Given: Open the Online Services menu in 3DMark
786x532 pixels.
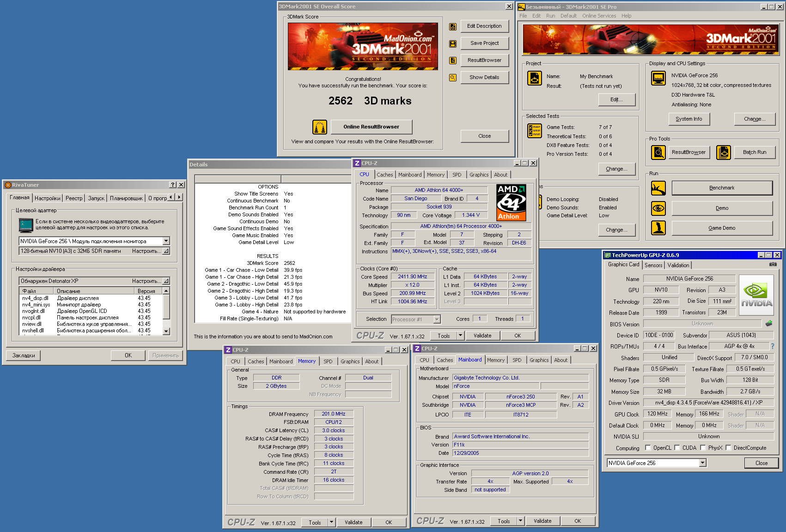Looking at the screenshot, I should pos(599,16).
